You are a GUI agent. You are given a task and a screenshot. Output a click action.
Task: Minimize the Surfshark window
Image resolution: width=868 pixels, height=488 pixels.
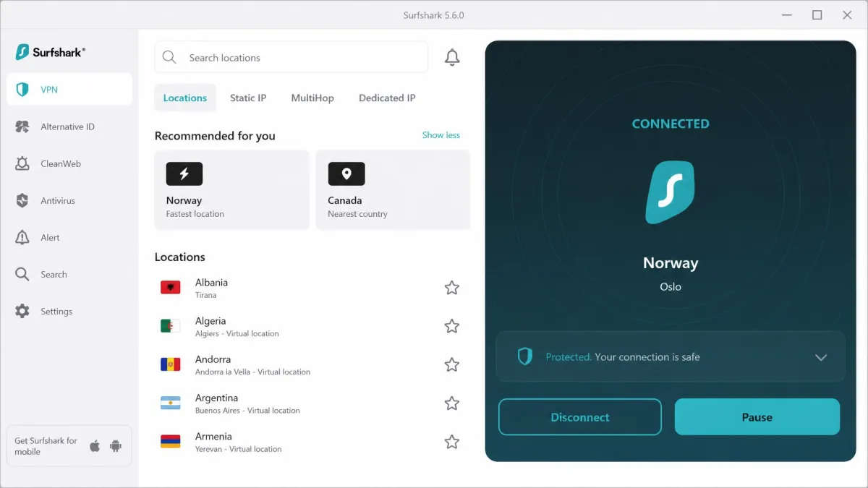(x=788, y=14)
